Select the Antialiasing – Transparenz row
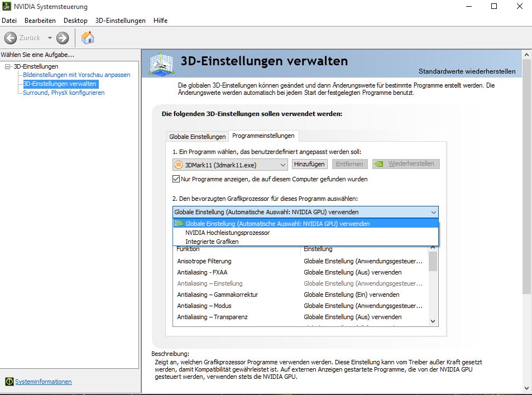This screenshot has height=395, width=532. [300, 317]
